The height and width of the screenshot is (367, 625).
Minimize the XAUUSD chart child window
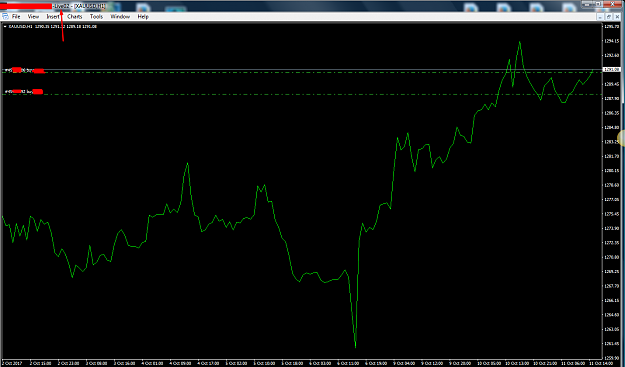pyautogui.click(x=600, y=17)
